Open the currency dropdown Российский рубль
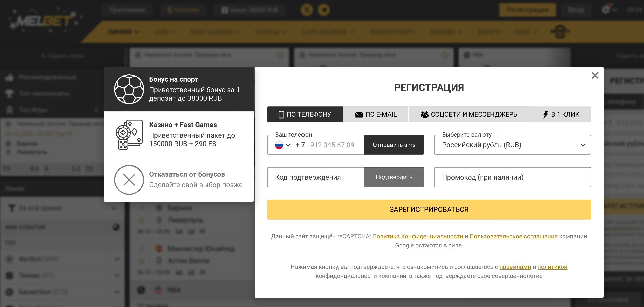The width and height of the screenshot is (644, 307). pos(512,145)
